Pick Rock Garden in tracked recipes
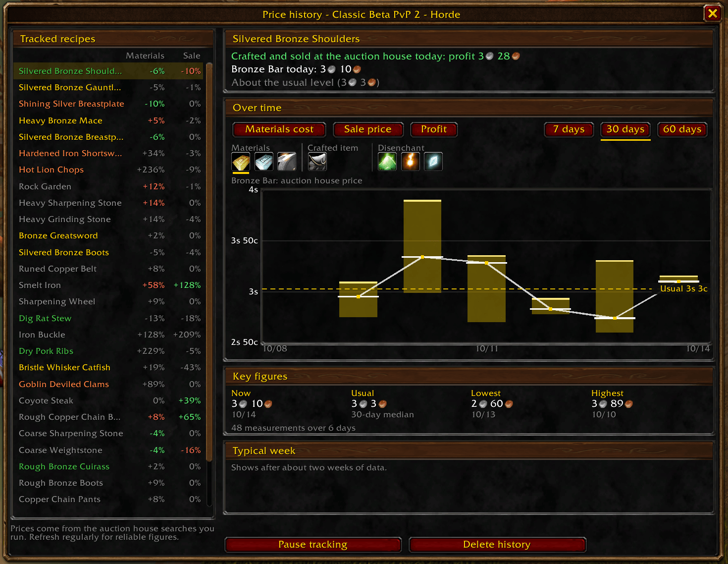Screen dimensions: 728x564 coord(109,186)
